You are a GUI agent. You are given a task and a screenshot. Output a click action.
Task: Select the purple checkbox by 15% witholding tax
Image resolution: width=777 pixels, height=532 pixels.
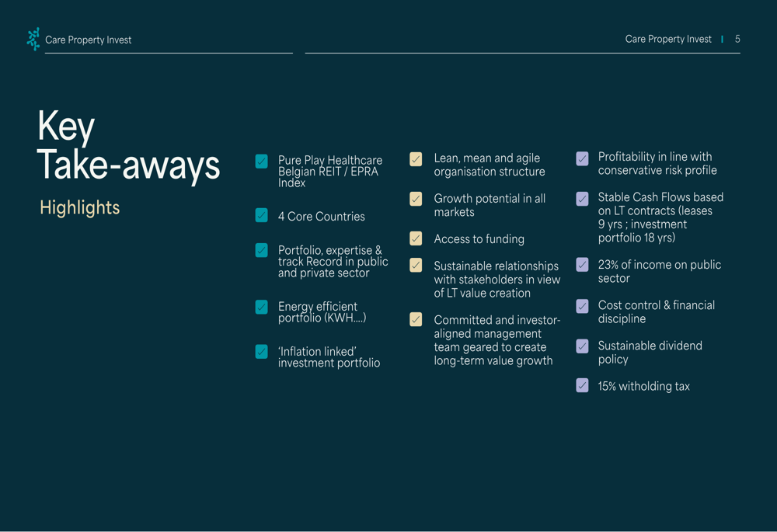582,385
